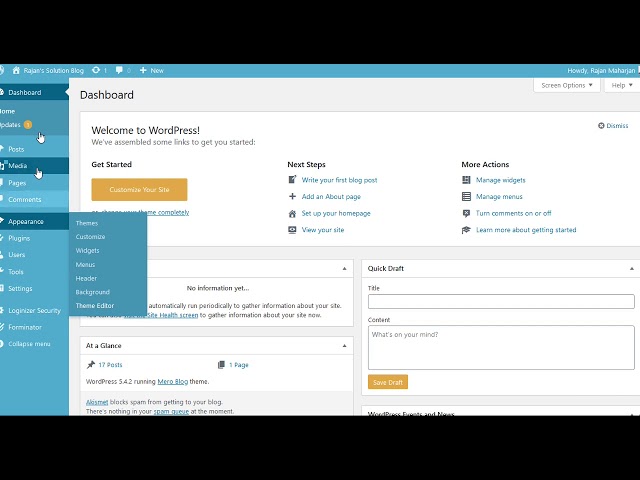This screenshot has height=480, width=640.
Task: Click the Write your first blog post link
Action: 339,180
